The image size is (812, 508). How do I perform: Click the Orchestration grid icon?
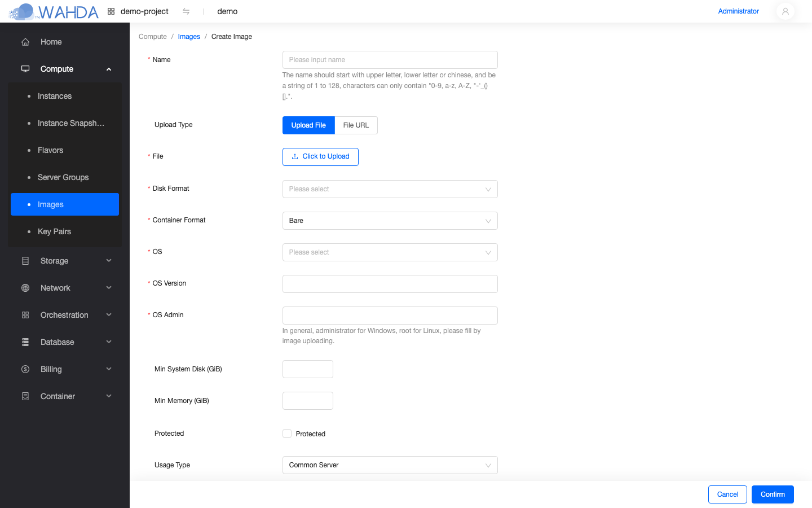click(x=25, y=315)
